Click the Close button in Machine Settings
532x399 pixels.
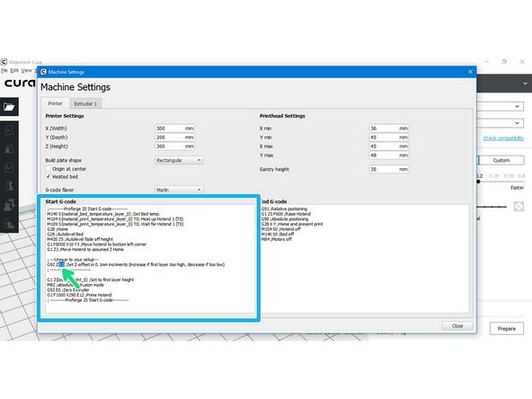[457, 325]
